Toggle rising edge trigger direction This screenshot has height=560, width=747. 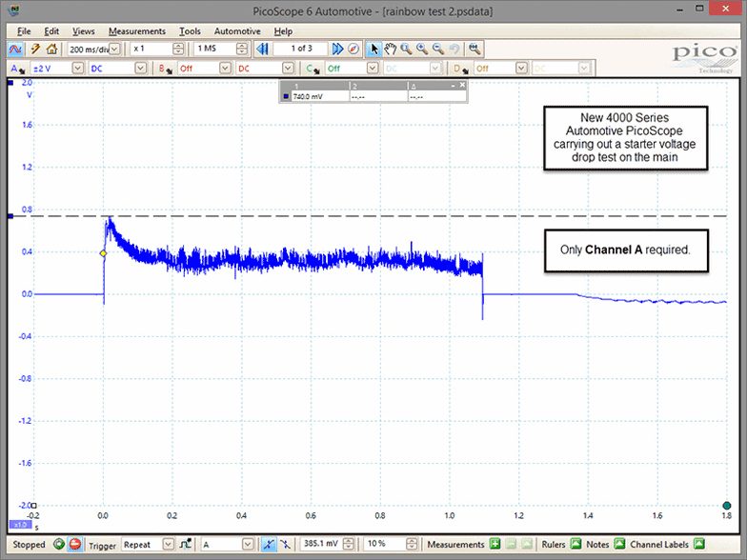tap(269, 544)
